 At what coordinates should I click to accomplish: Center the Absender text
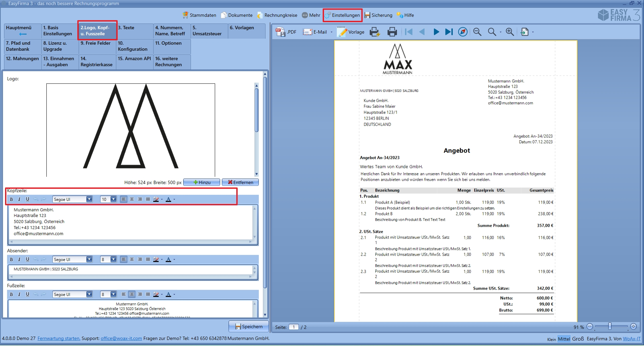click(132, 259)
